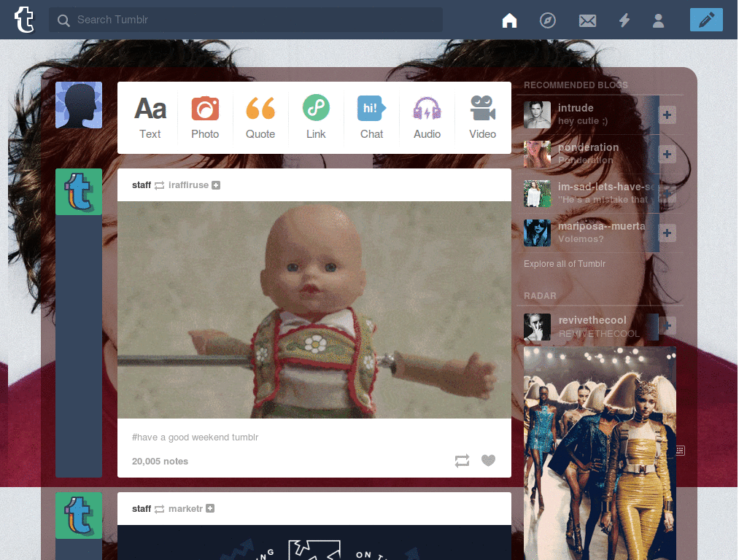The image size is (747, 560).
Task: Open the im-sad-lets-have-se recommended blog
Action: [607, 187]
